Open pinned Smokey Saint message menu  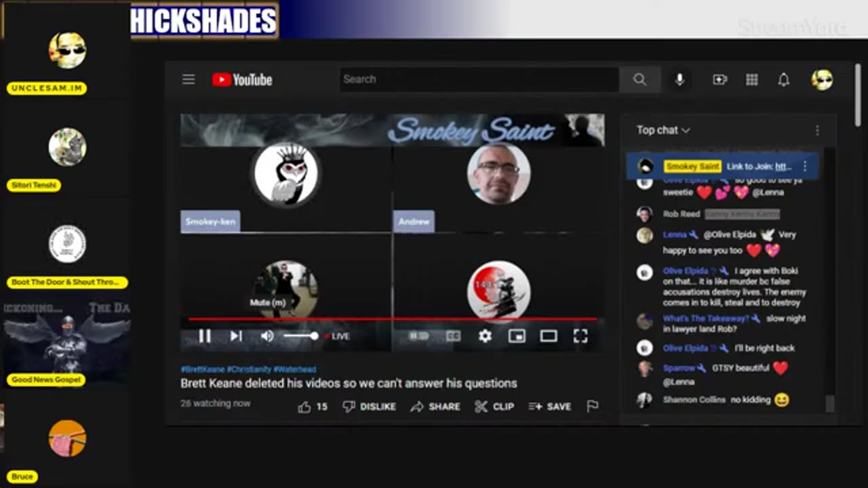coord(805,166)
